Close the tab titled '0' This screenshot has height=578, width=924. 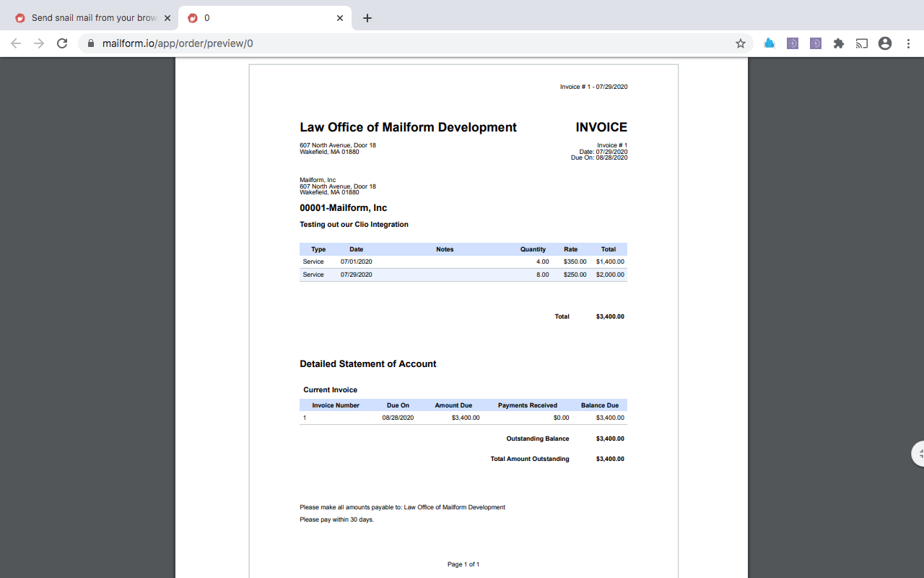coord(340,18)
